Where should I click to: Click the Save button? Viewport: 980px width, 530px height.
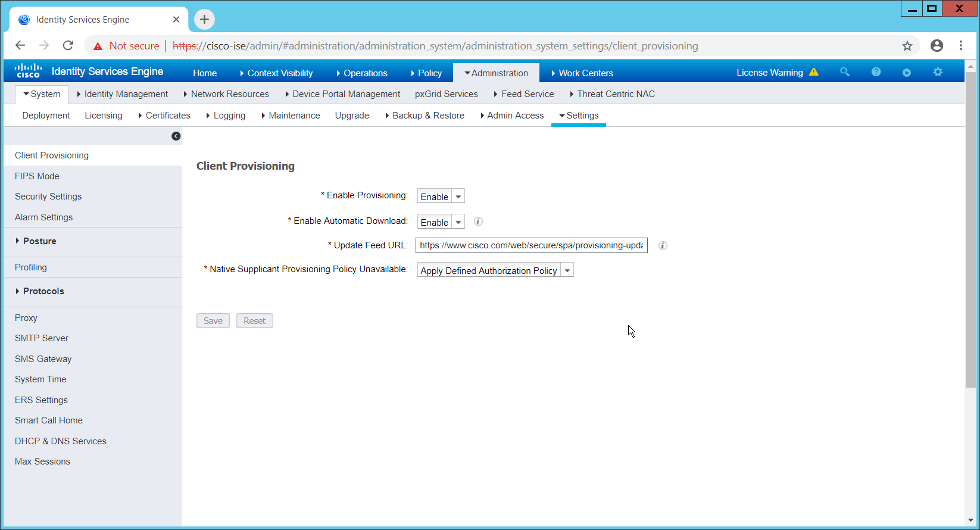(x=213, y=321)
